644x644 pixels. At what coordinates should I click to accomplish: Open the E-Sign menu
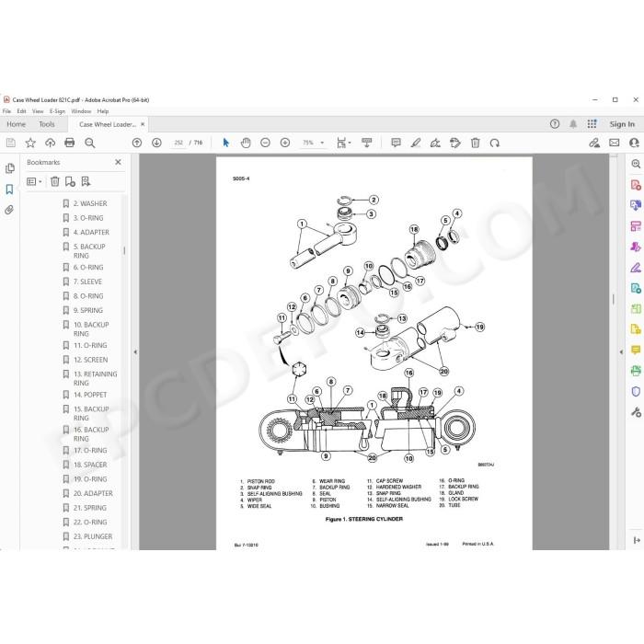coord(57,111)
